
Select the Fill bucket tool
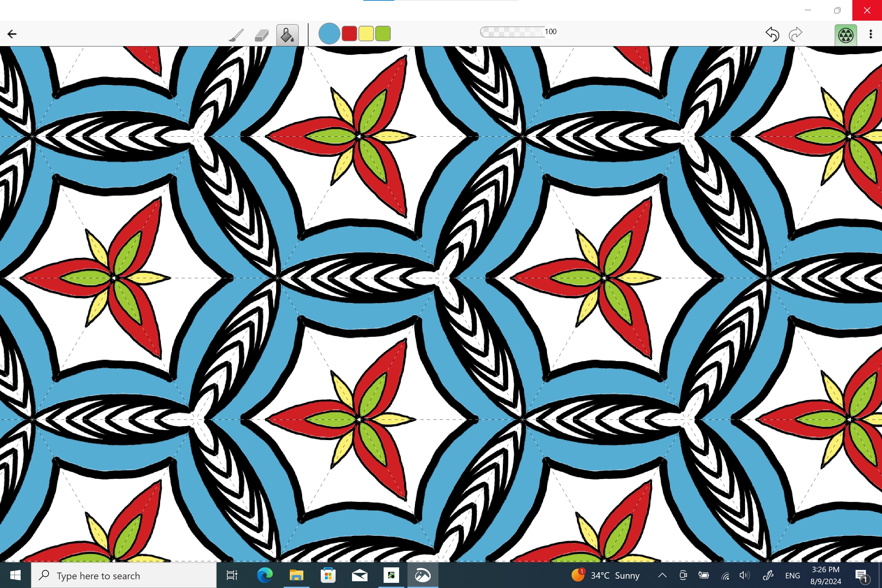pyautogui.click(x=287, y=35)
